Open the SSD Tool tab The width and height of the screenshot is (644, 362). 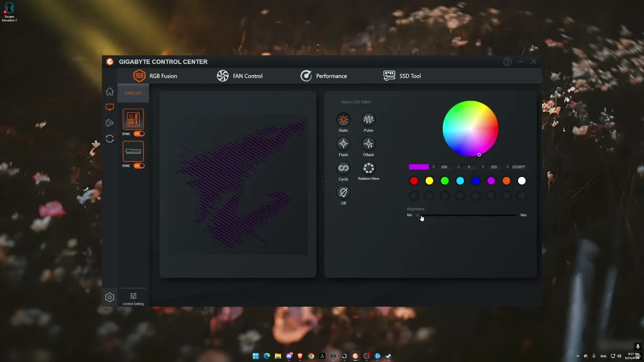tap(402, 76)
